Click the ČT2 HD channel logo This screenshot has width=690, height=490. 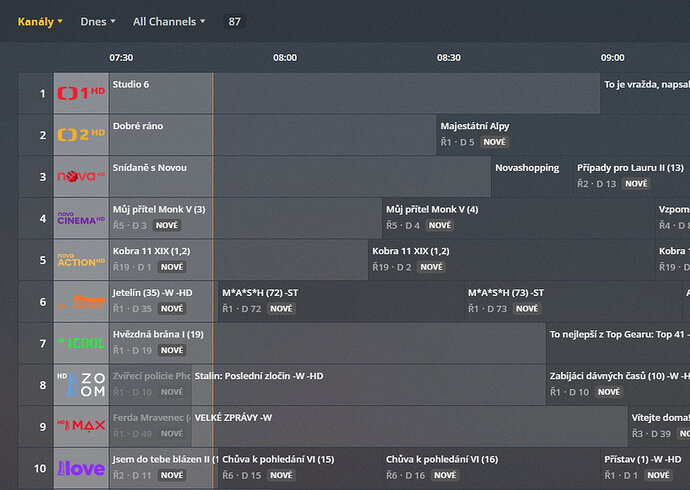click(x=81, y=135)
